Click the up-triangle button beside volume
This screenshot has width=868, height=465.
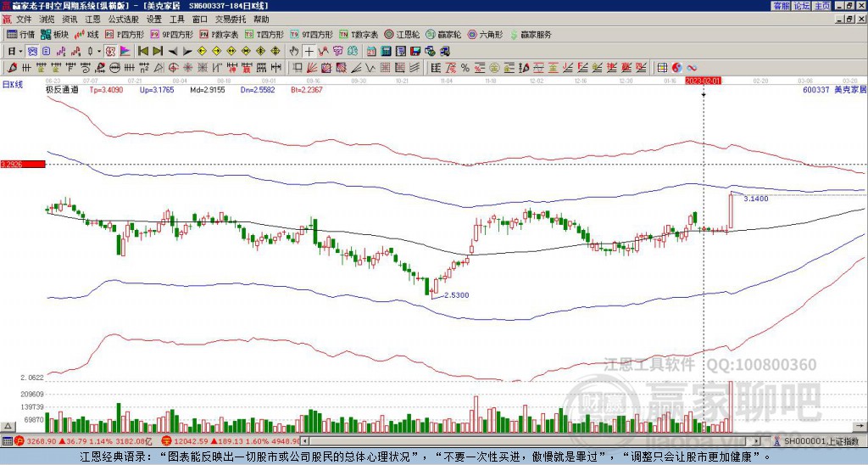click(8, 426)
